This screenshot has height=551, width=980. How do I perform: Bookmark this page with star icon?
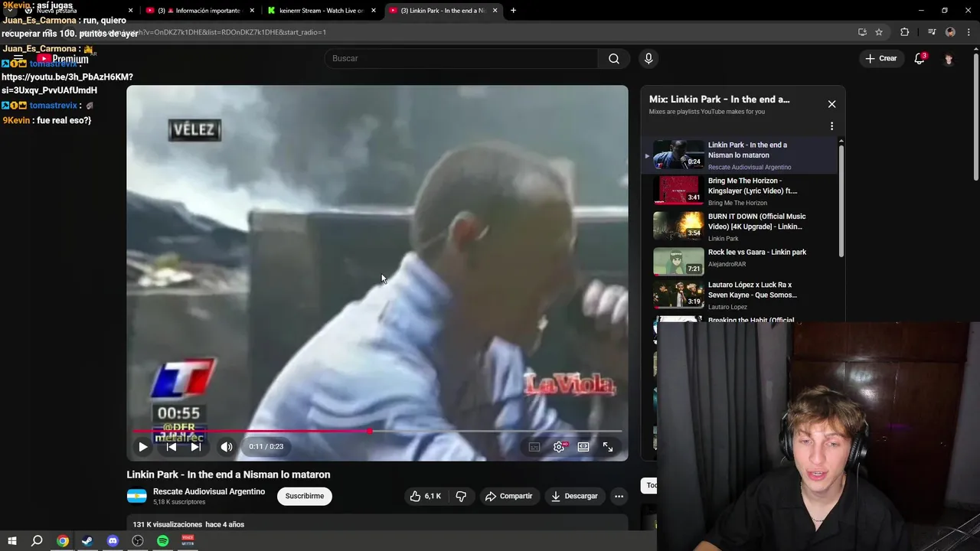click(x=879, y=32)
